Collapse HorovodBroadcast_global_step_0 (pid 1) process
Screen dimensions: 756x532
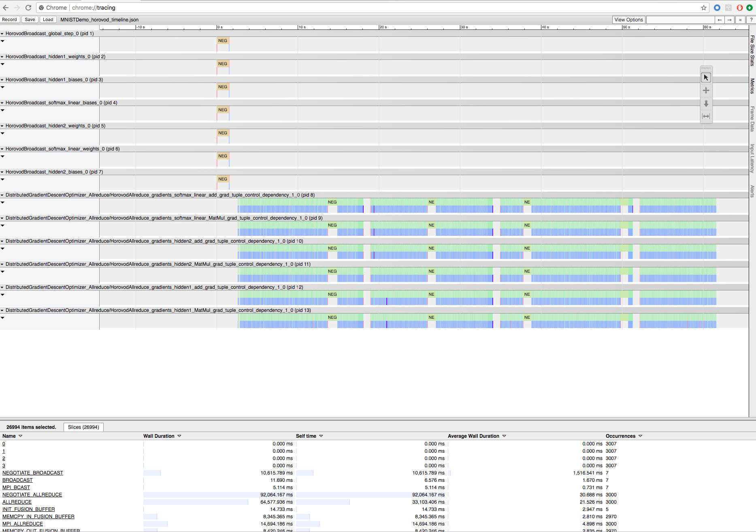coord(2,34)
